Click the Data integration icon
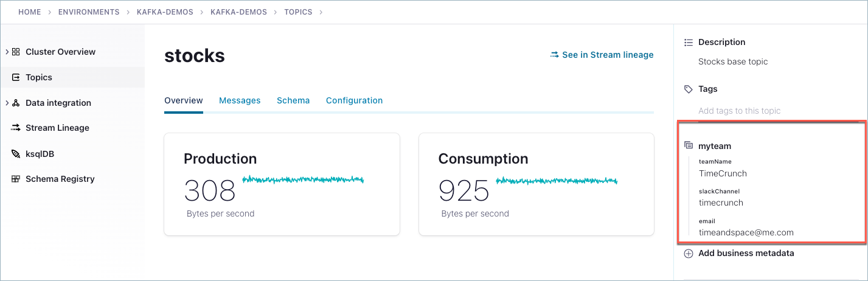868x281 pixels. (x=16, y=103)
